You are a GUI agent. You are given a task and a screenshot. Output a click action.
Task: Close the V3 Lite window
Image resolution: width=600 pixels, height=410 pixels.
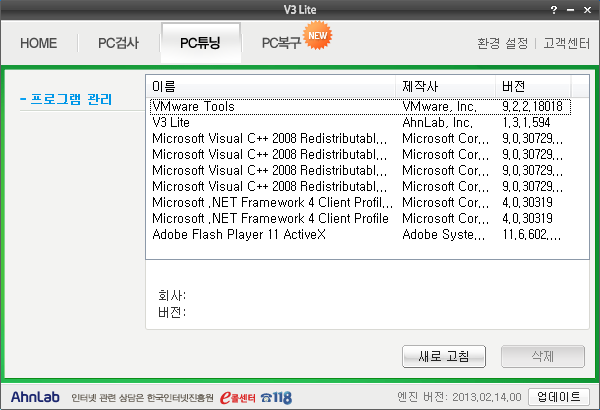[x=587, y=10]
